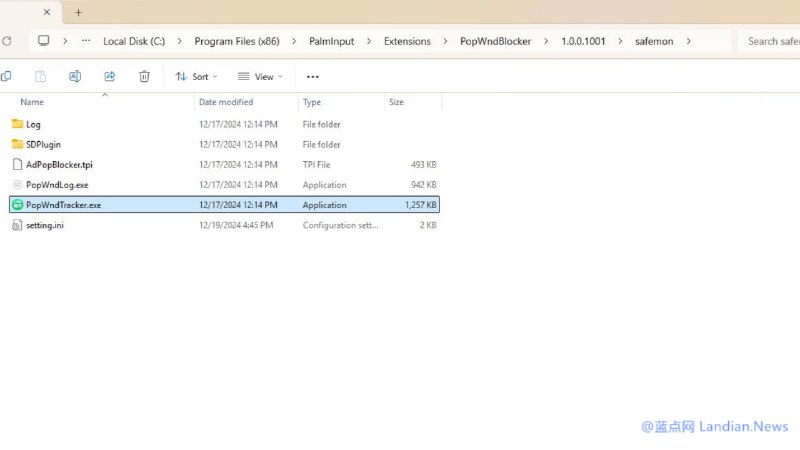Click the This PC monitor icon in address bar
Screen dimensions: 800x450
43,41
